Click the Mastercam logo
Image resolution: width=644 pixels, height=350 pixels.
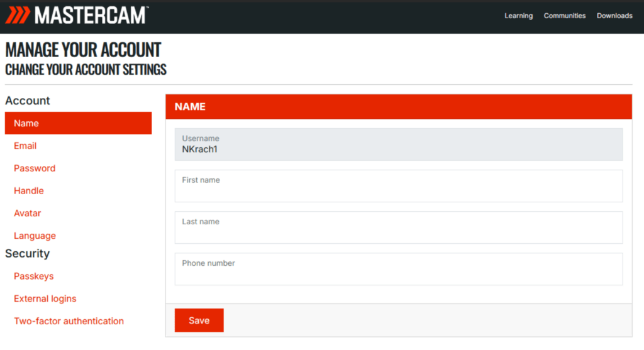click(x=77, y=15)
